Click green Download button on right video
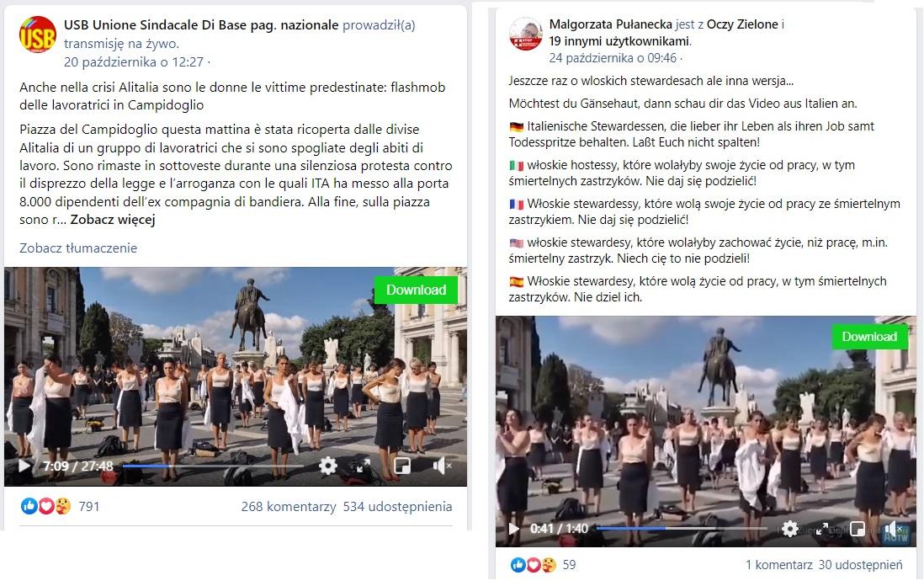This screenshot has height=586, width=924. 870,337
